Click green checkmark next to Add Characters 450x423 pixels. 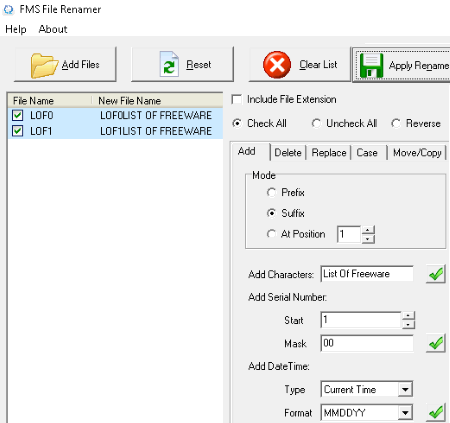pyautogui.click(x=436, y=274)
